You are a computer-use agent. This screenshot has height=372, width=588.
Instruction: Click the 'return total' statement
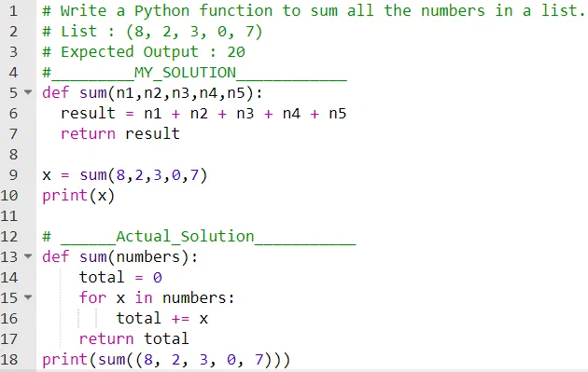point(133,339)
